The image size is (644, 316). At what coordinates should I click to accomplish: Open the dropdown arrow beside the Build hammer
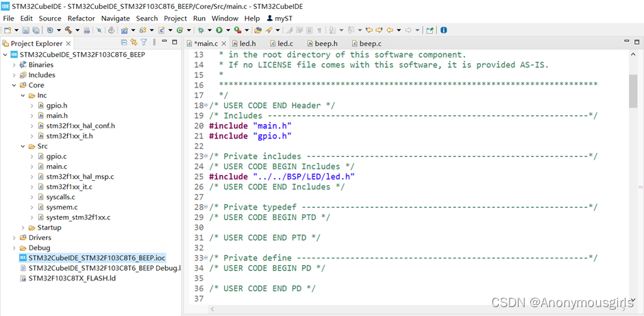[77, 30]
